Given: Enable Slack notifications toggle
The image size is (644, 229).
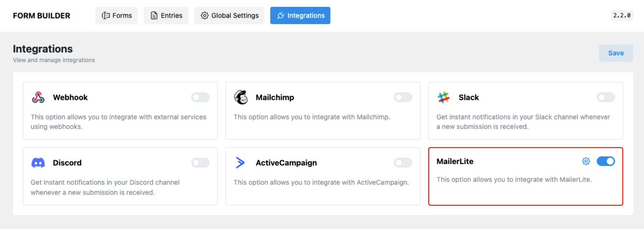Looking at the screenshot, I should coord(606,97).
